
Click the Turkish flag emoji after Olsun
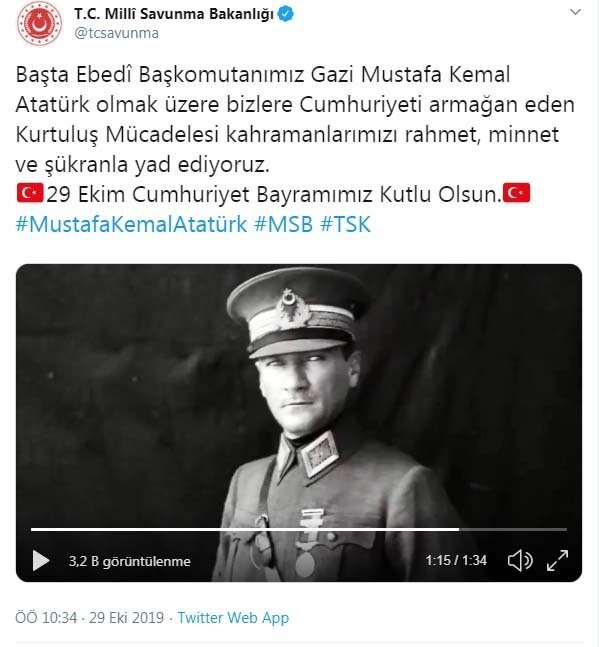coord(516,193)
